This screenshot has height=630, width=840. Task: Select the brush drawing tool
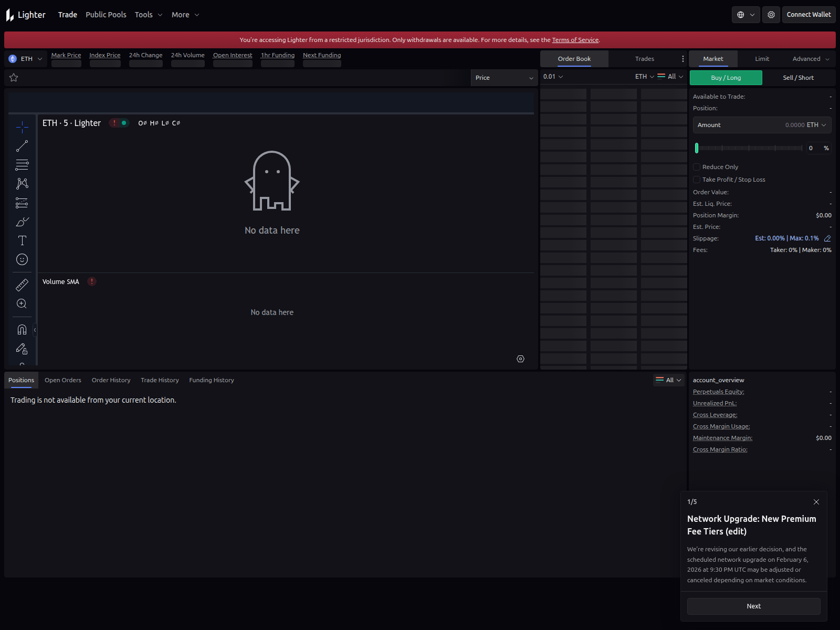(x=22, y=222)
